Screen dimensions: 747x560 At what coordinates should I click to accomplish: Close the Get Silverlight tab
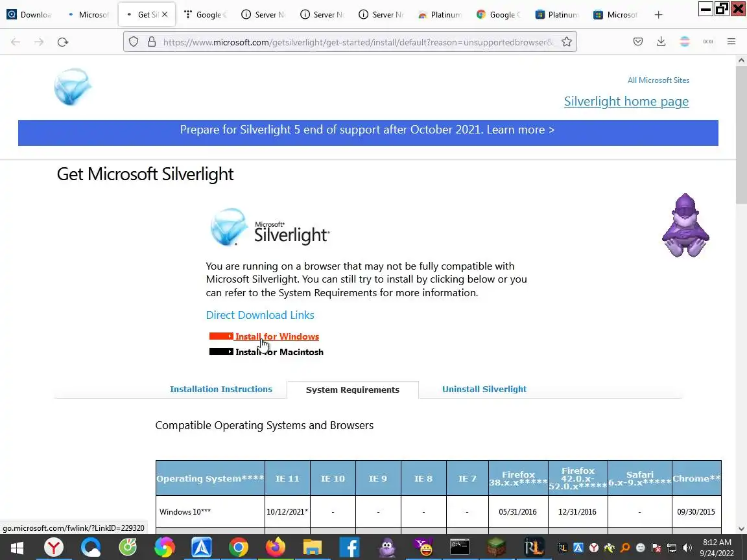[164, 14]
